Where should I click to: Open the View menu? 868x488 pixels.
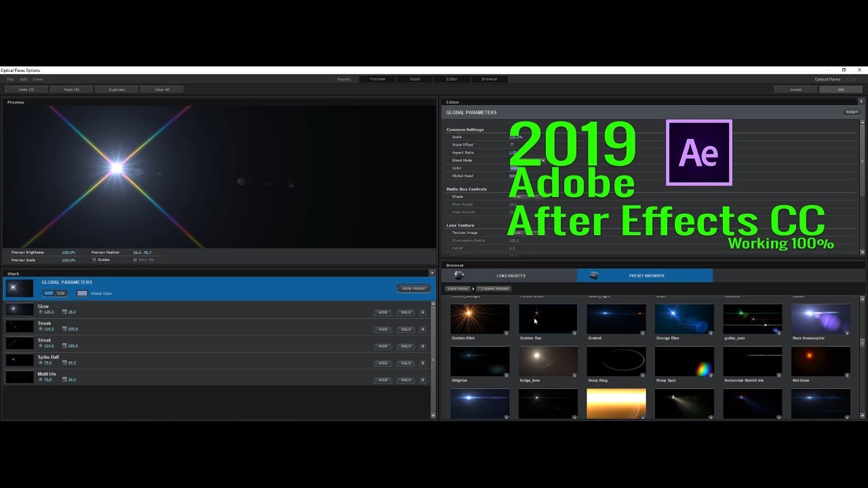(37, 79)
